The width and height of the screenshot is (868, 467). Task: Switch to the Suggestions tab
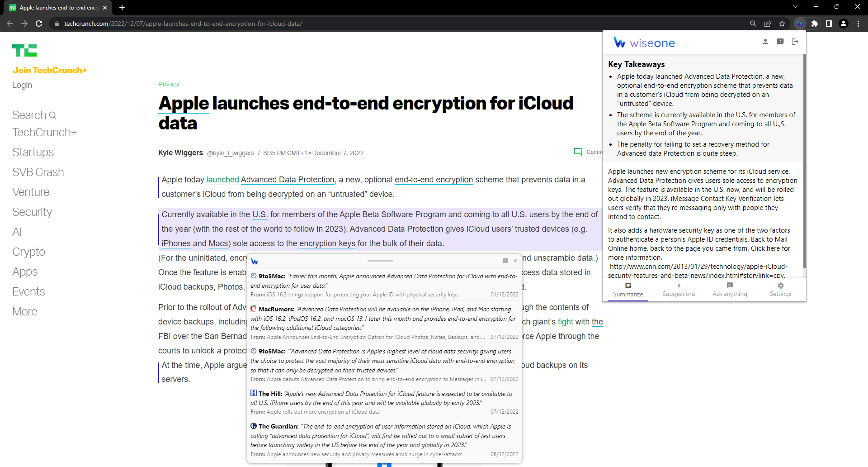tap(679, 290)
